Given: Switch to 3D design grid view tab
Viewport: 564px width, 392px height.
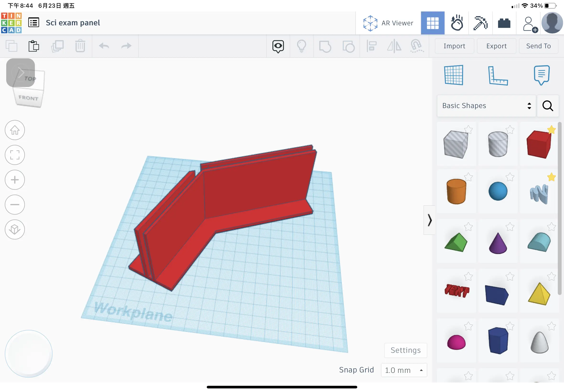Looking at the screenshot, I should (x=432, y=23).
